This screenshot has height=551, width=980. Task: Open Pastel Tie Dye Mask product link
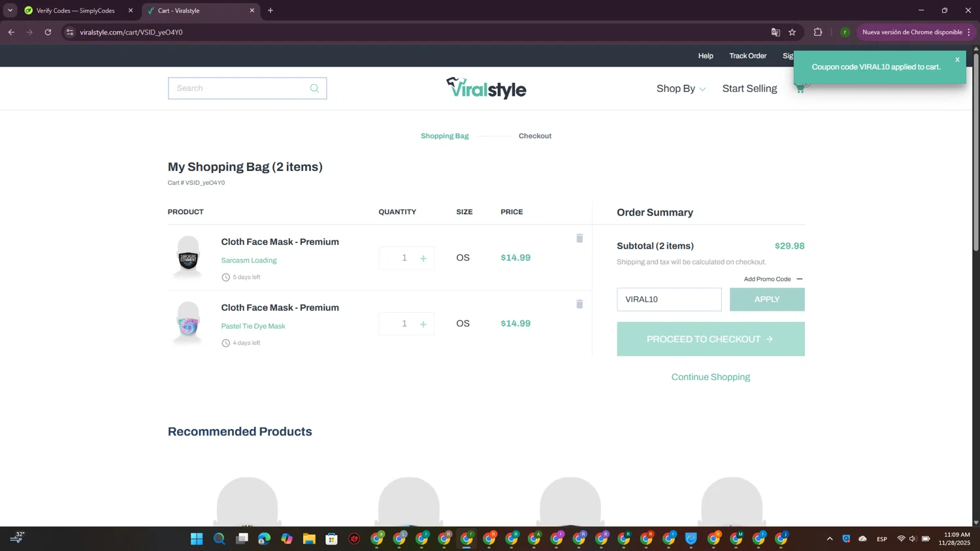[253, 326]
